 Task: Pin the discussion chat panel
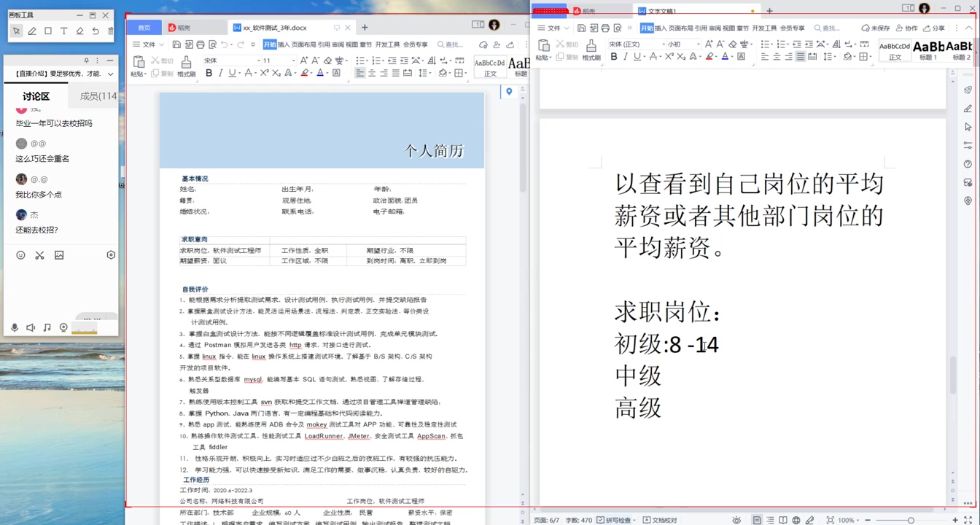coord(87,61)
